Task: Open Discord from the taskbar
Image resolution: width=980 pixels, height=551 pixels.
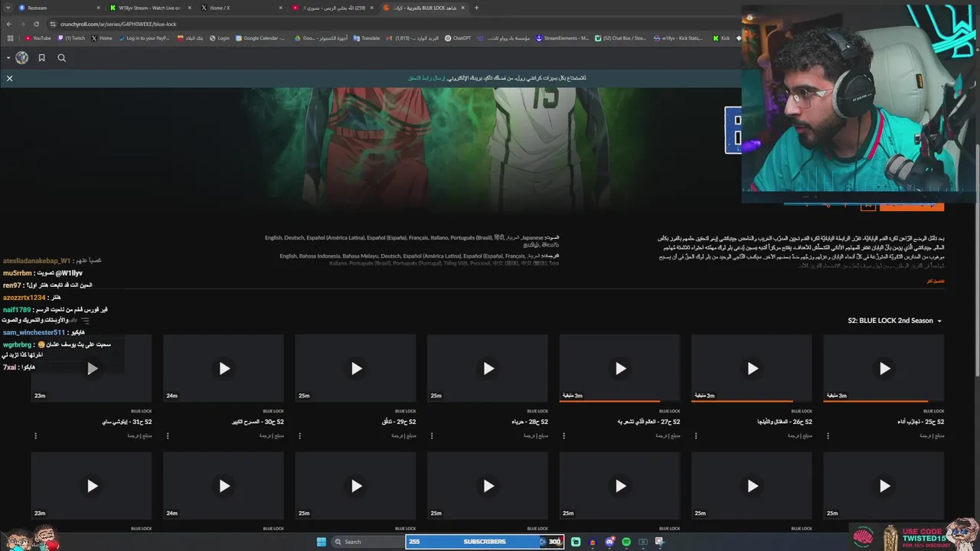Action: pyautogui.click(x=609, y=542)
